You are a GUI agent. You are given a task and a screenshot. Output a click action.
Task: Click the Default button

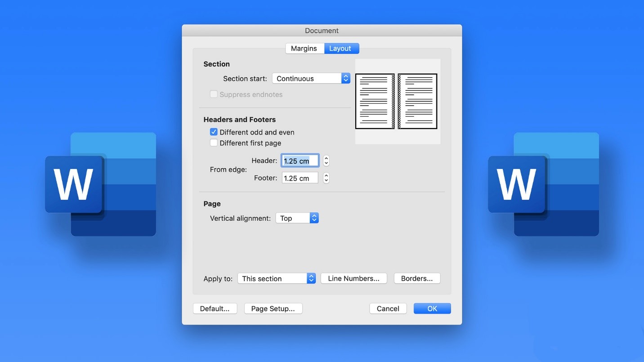[215, 308]
